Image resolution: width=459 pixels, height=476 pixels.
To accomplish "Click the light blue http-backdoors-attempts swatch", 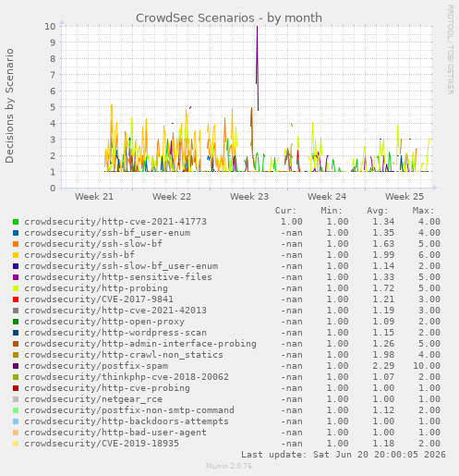I will (16, 421).
